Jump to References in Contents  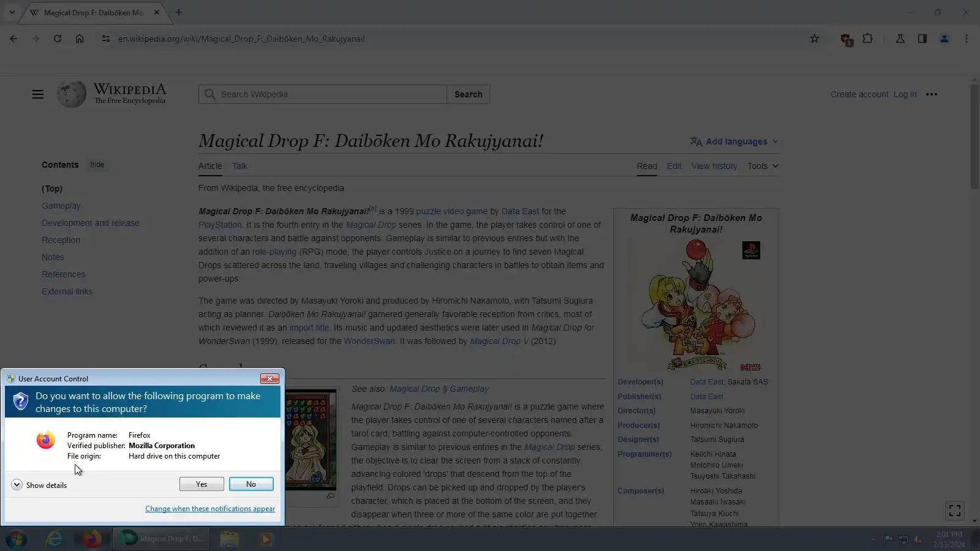[x=64, y=274]
